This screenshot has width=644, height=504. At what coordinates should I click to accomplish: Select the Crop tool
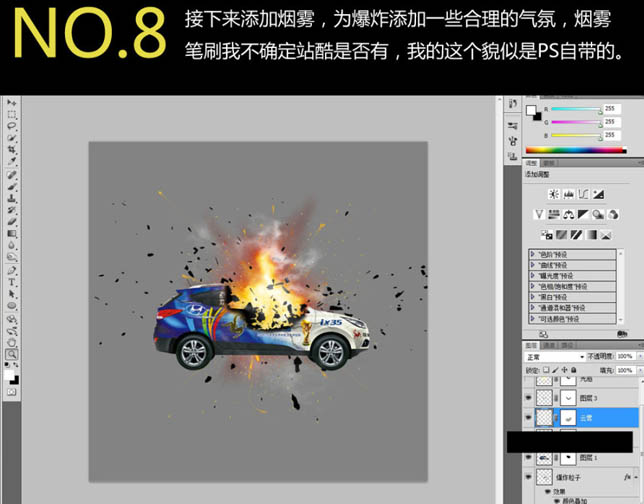click(12, 149)
